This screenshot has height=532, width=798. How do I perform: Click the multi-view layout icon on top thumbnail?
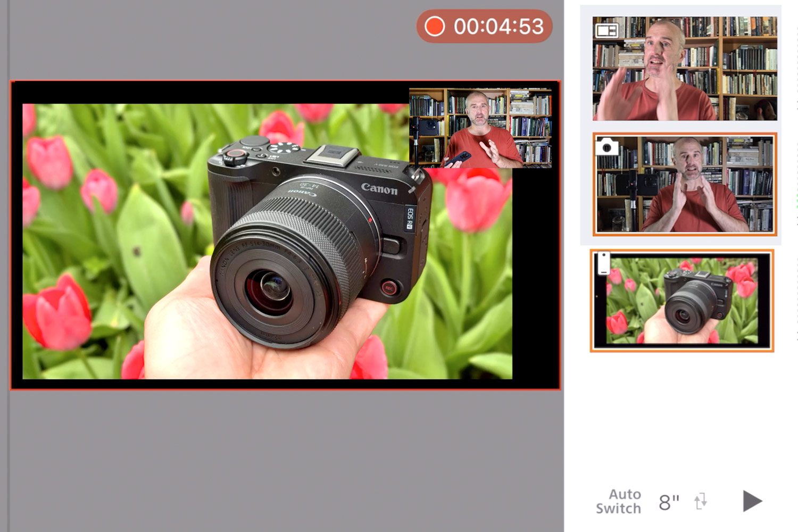click(x=606, y=30)
